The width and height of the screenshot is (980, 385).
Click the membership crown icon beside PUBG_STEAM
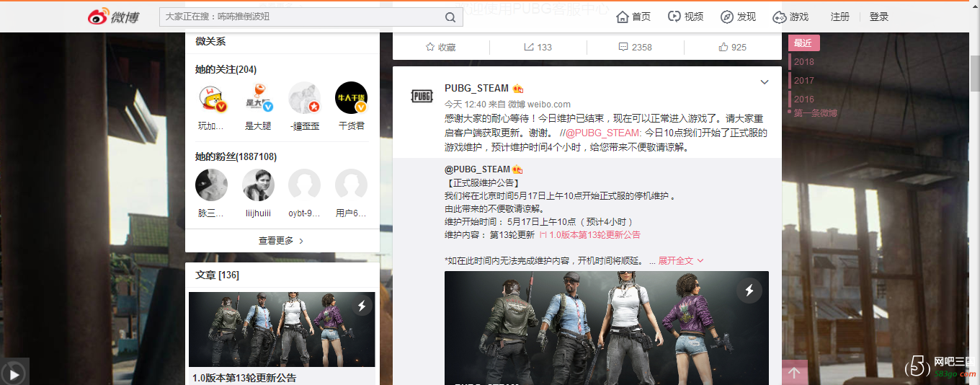tap(518, 89)
